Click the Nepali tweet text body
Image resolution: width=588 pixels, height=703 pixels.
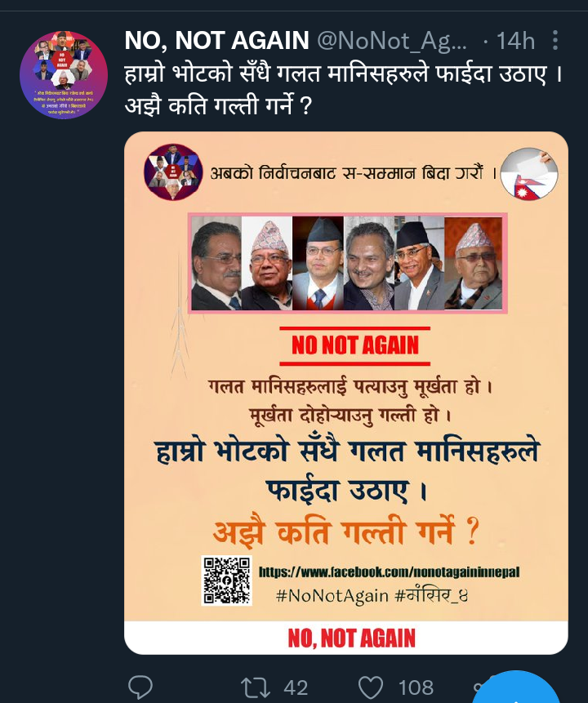(x=343, y=90)
